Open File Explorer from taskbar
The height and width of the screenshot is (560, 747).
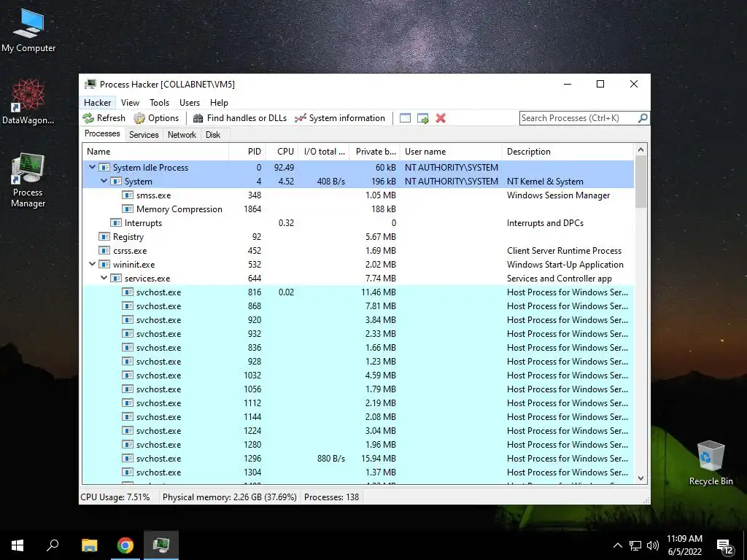[89, 545]
